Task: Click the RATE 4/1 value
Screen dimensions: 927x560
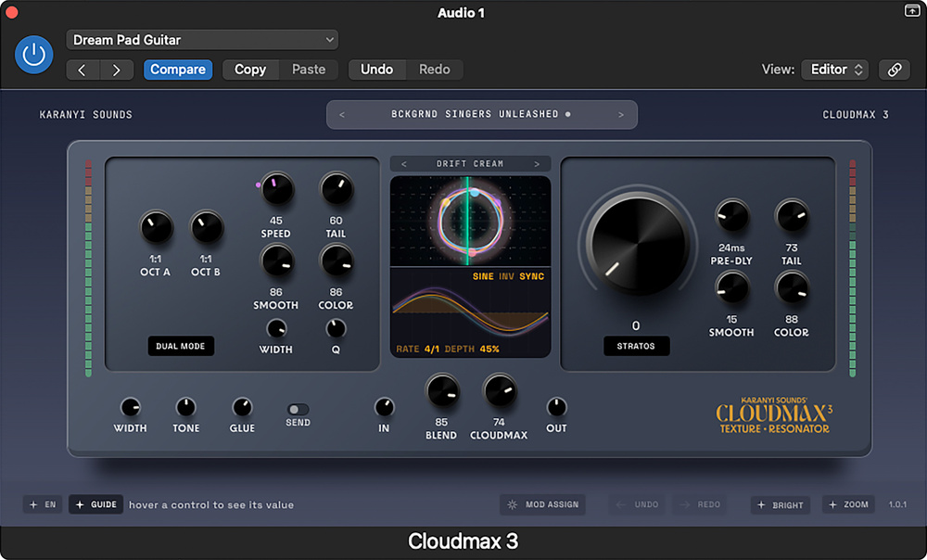Action: [x=432, y=349]
